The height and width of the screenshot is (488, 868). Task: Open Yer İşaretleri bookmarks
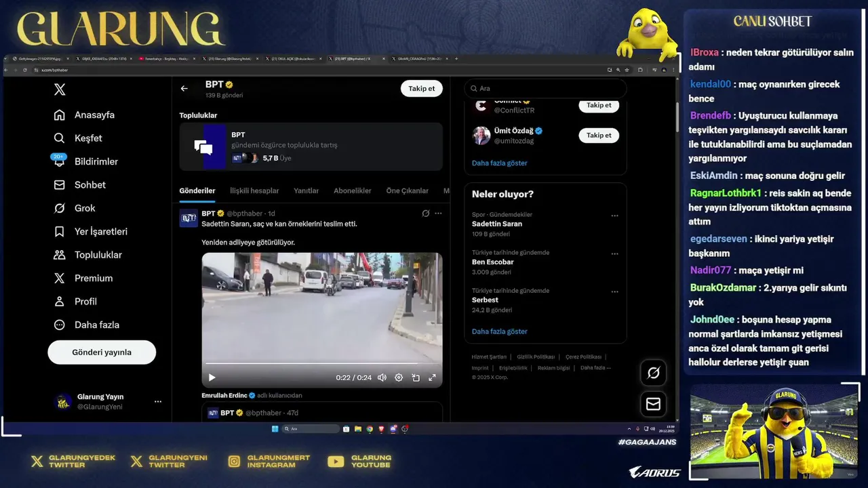point(91,232)
